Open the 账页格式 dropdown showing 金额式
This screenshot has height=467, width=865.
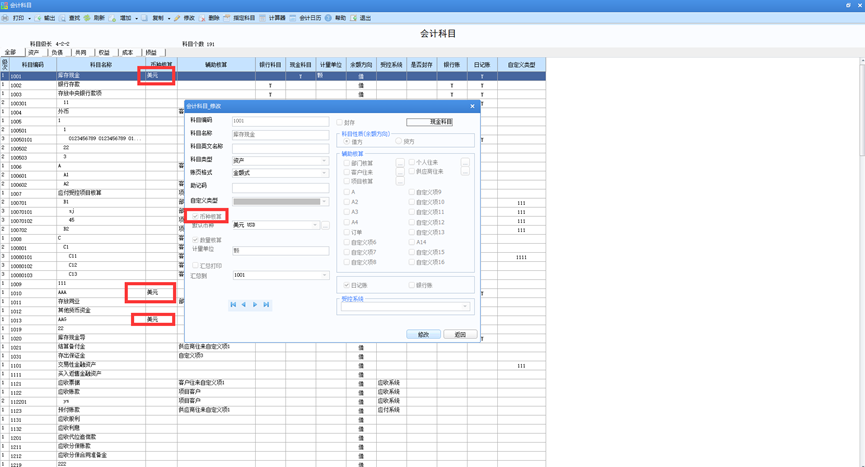tap(280, 173)
